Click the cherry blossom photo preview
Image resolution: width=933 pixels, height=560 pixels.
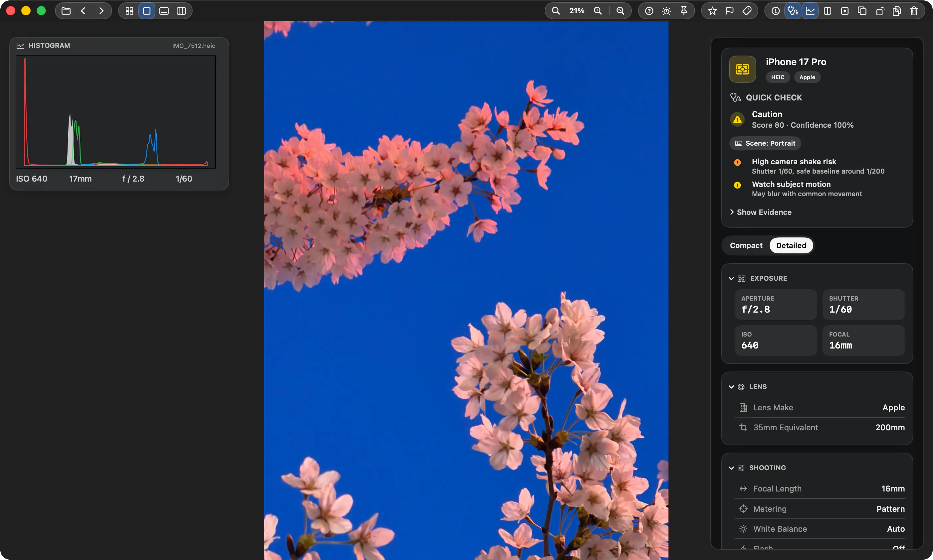[x=466, y=291]
